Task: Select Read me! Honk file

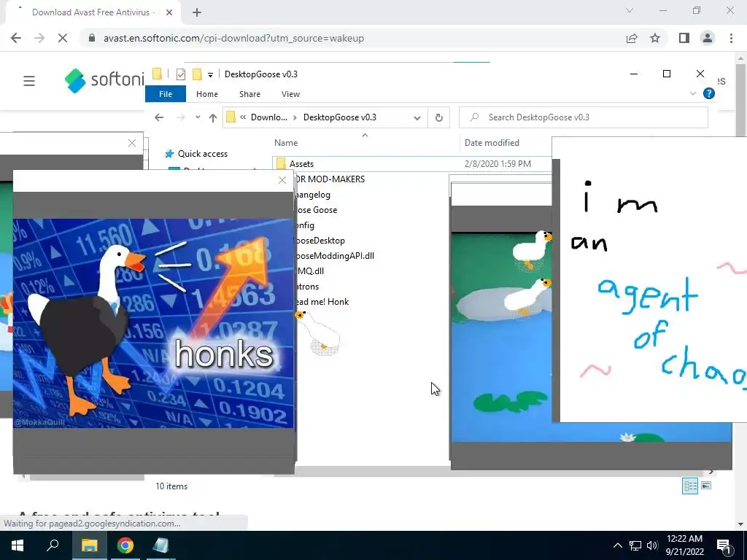Action: tap(322, 301)
